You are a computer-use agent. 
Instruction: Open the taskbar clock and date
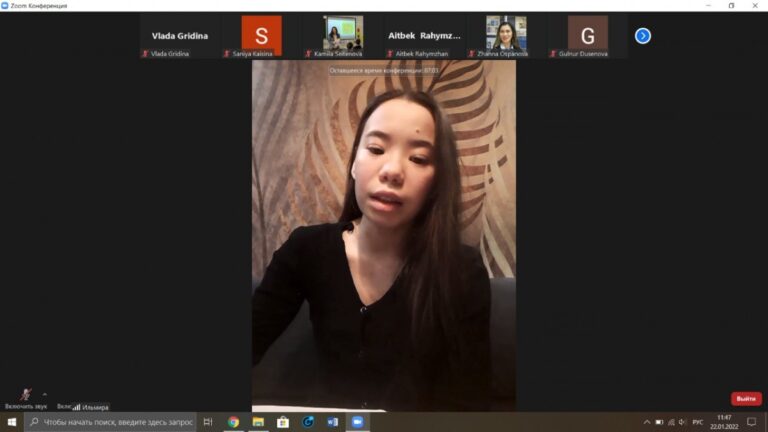click(x=724, y=422)
